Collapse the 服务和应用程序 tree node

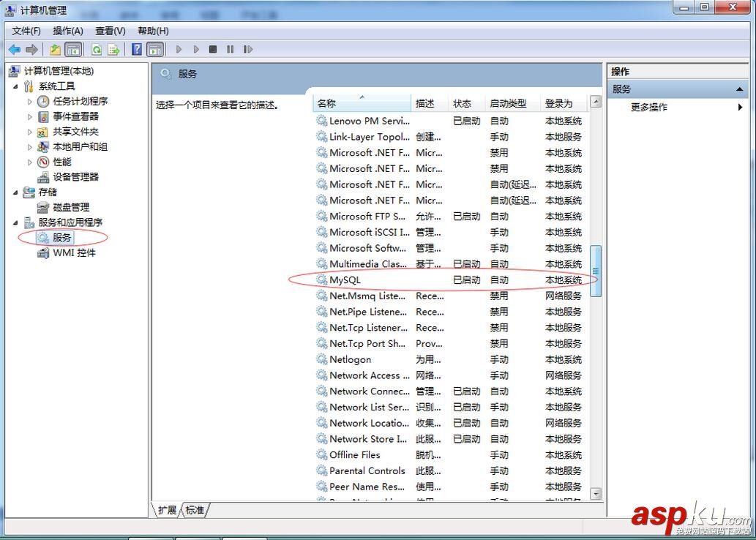pyautogui.click(x=15, y=222)
